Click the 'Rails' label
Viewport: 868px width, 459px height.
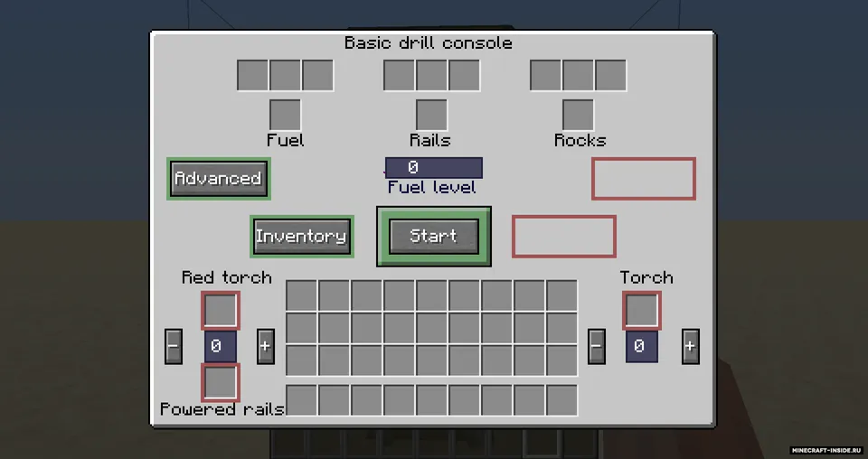click(x=430, y=140)
